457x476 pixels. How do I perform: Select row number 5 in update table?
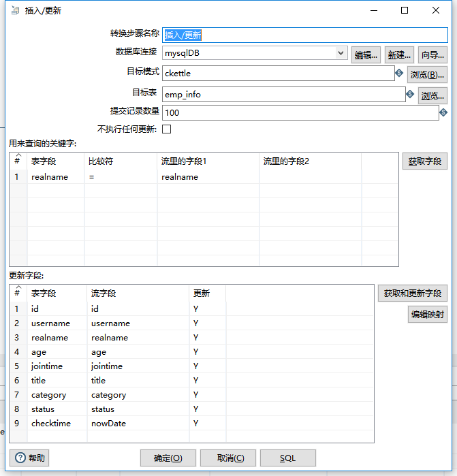click(17, 366)
